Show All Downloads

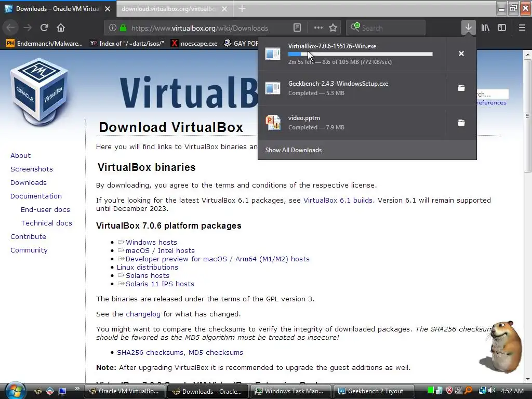pos(294,150)
